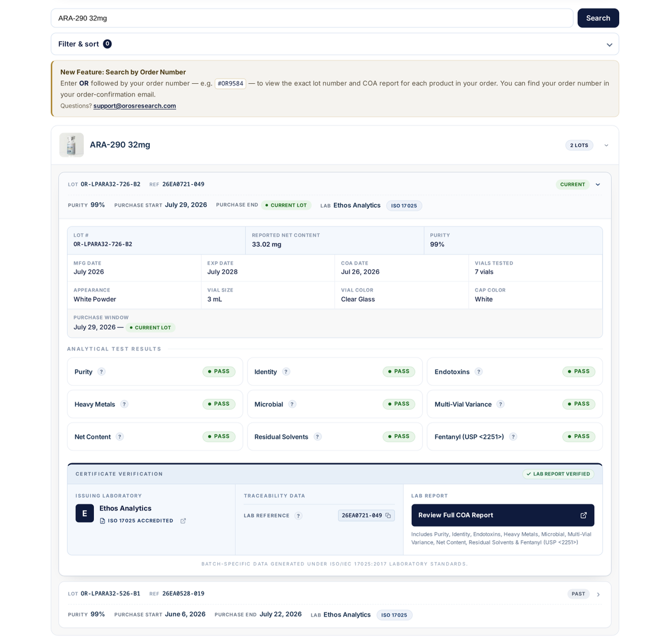Click the past lot purchase end July 22, 2026

[280, 614]
